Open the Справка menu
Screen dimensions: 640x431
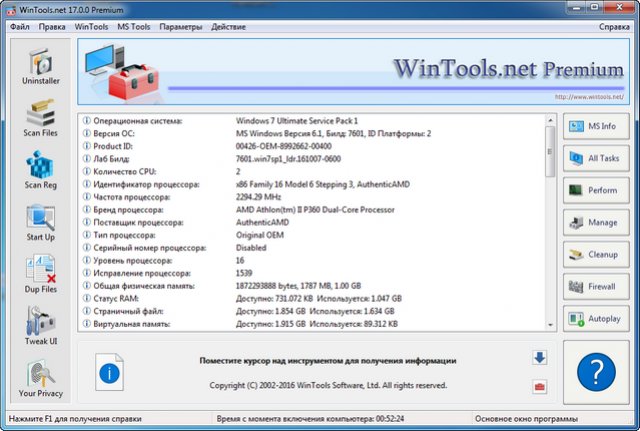614,26
